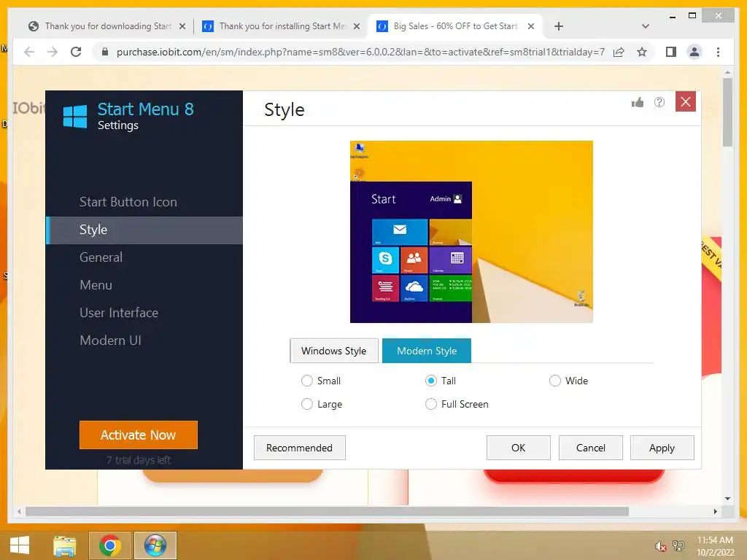Toggle Chrome side panel icon
747x560 pixels.
click(671, 52)
